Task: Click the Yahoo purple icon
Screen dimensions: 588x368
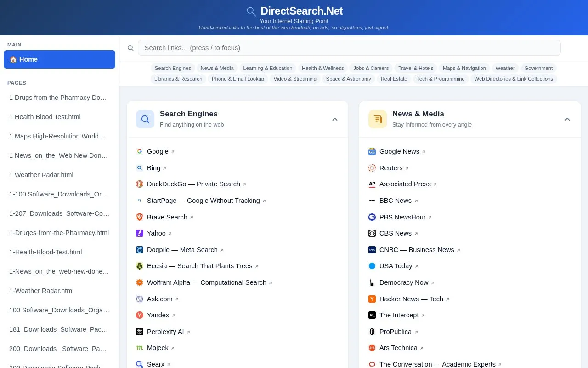Action: [x=140, y=233]
